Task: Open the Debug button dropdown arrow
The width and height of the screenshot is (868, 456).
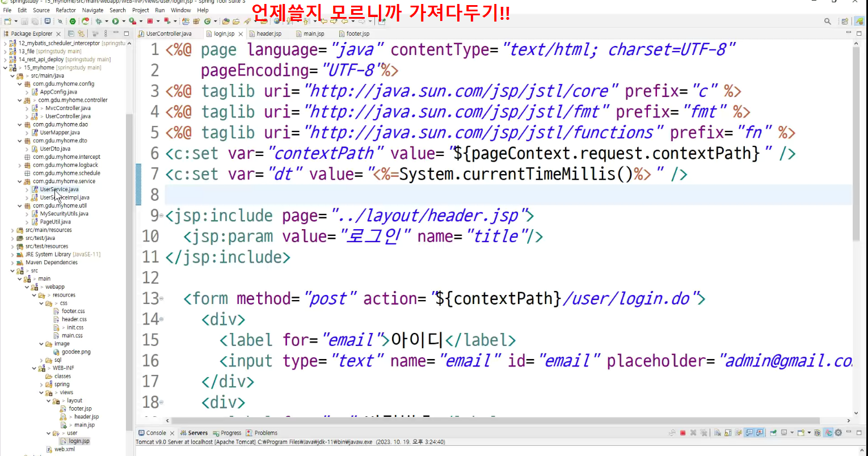Action: click(106, 22)
